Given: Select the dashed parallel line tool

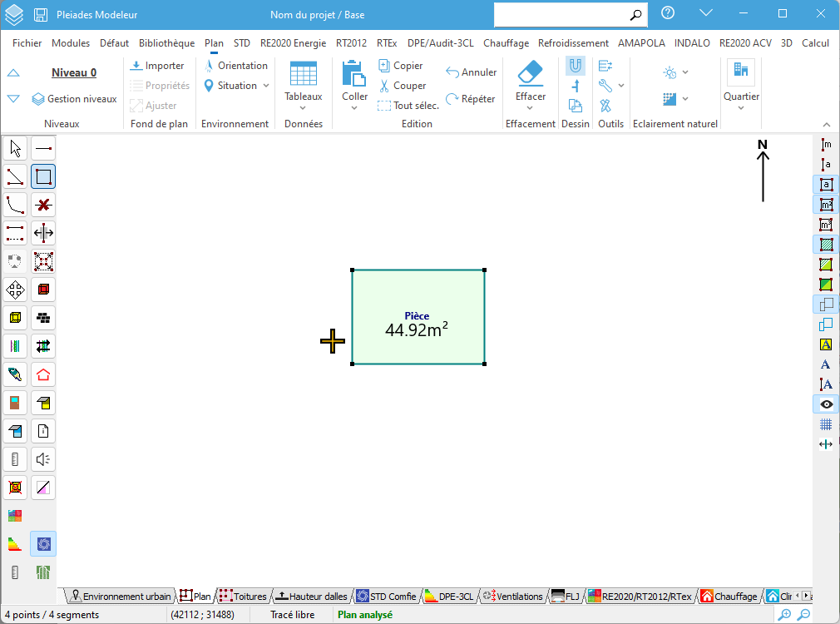Looking at the screenshot, I should coord(15,233).
